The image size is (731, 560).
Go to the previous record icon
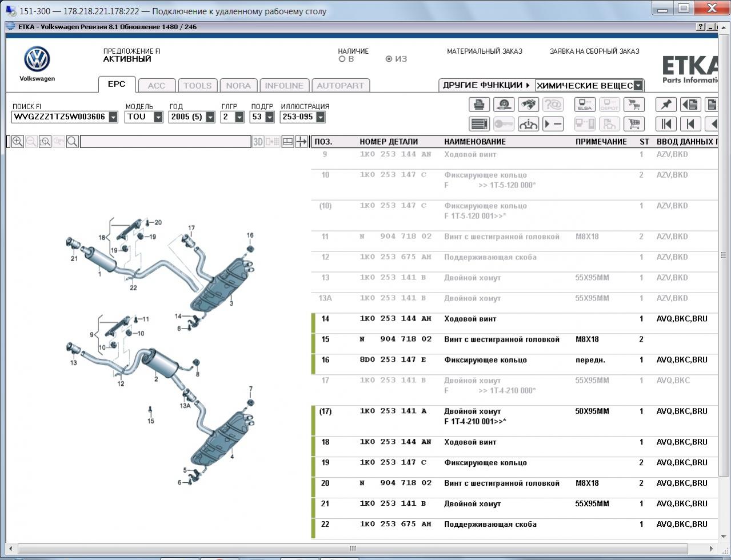tap(690, 123)
